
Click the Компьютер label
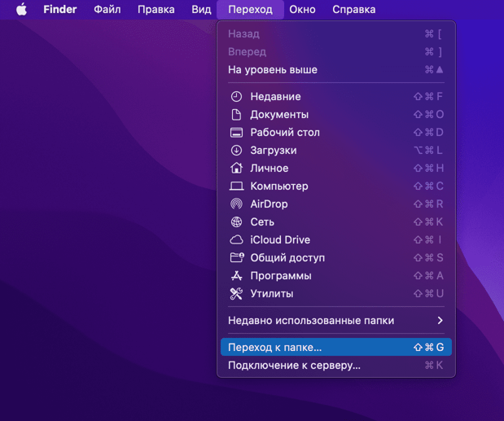pos(279,186)
